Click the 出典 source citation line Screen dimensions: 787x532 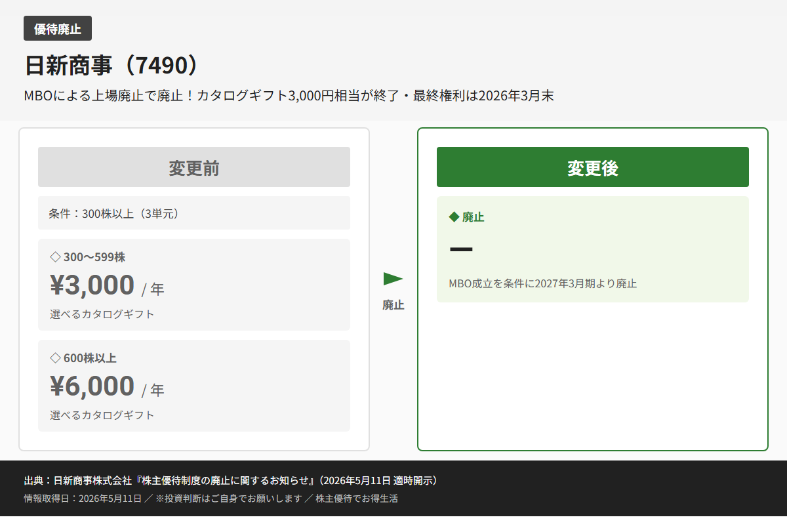(x=231, y=480)
